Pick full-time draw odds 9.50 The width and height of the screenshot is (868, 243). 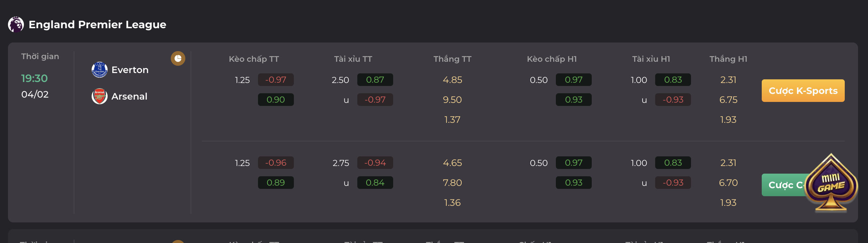point(452,100)
